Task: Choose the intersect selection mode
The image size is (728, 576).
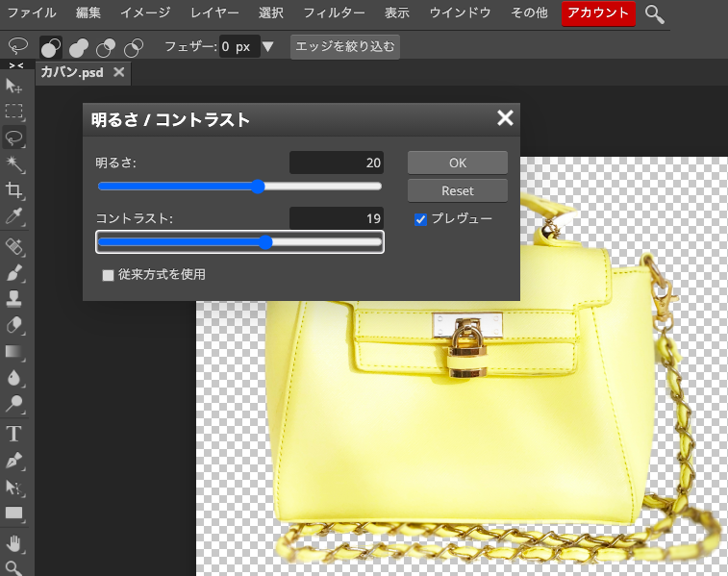Action: click(x=134, y=46)
